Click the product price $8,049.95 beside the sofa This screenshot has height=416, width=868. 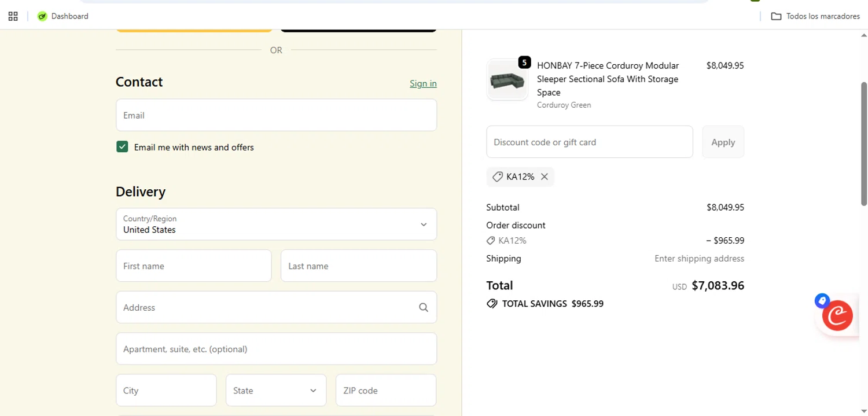coord(725,65)
